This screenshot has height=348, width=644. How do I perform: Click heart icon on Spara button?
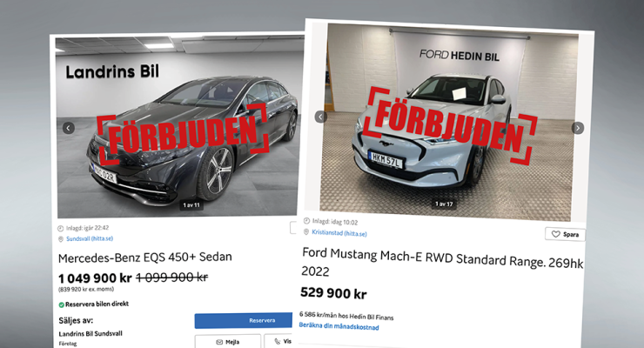pyautogui.click(x=556, y=234)
